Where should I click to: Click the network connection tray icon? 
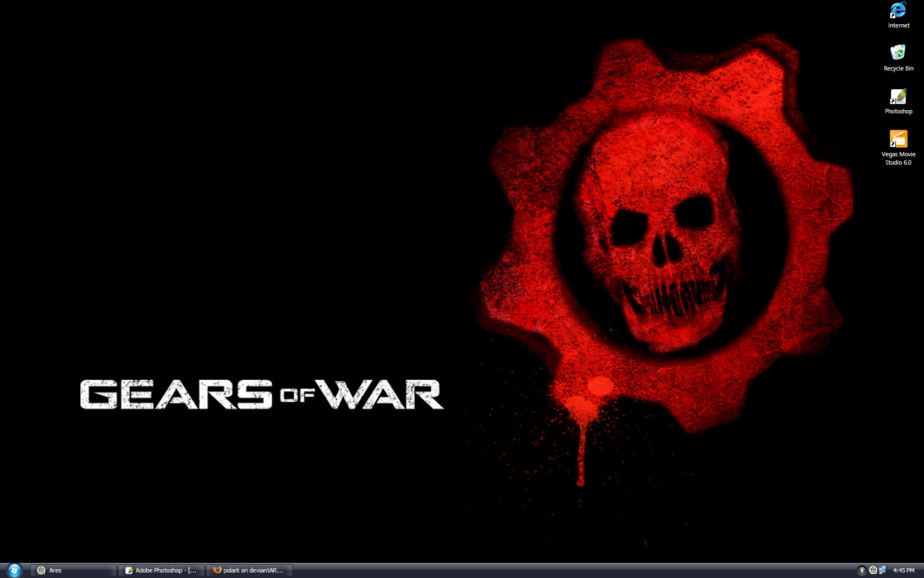point(882,570)
